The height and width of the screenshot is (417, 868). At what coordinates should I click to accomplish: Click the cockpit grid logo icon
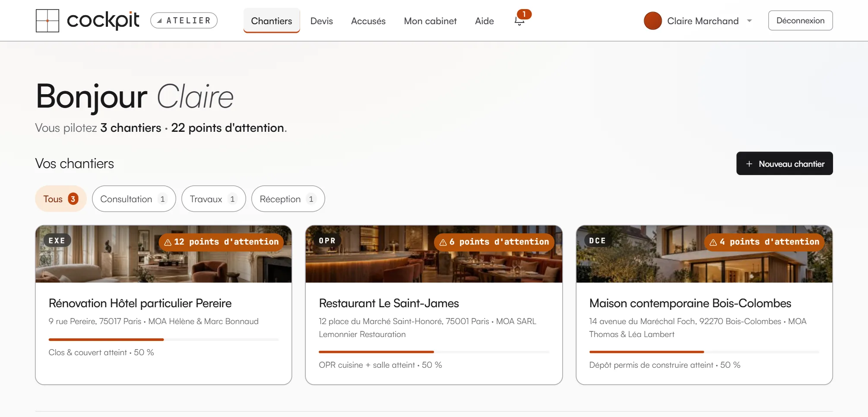click(47, 21)
